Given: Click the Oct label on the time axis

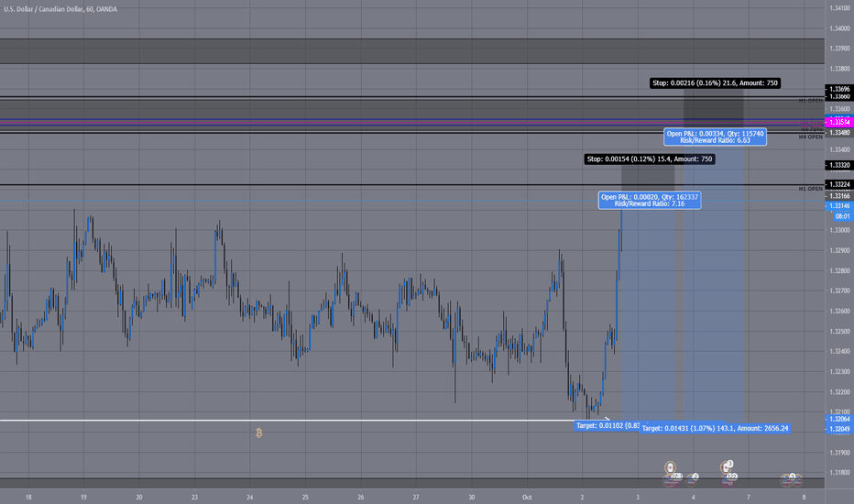Looking at the screenshot, I should click(x=527, y=498).
